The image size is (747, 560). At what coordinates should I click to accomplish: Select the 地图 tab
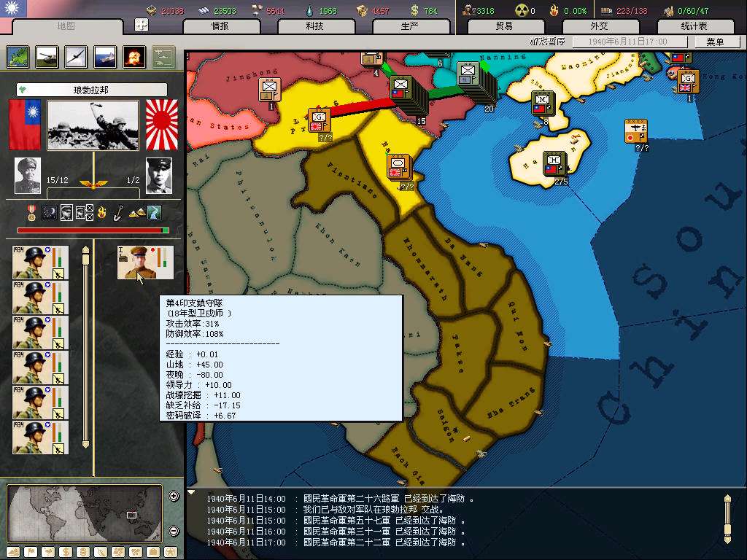pos(66,26)
